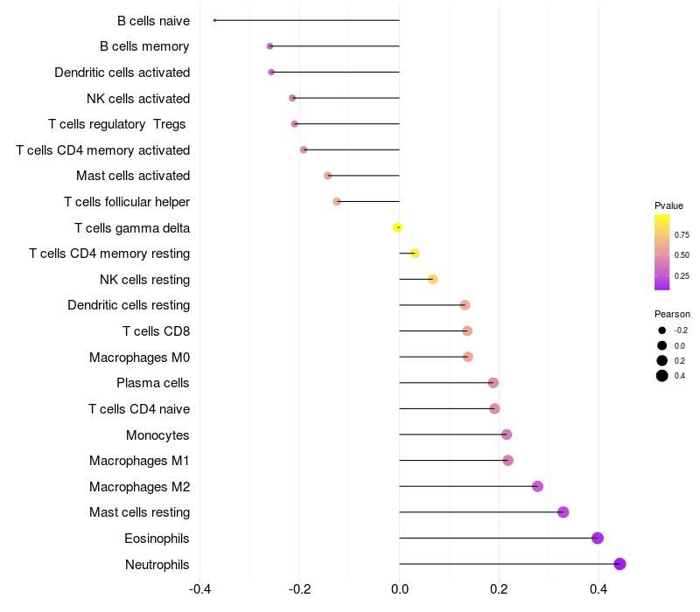Click the 0.0 x-axis tick label

tap(399, 589)
